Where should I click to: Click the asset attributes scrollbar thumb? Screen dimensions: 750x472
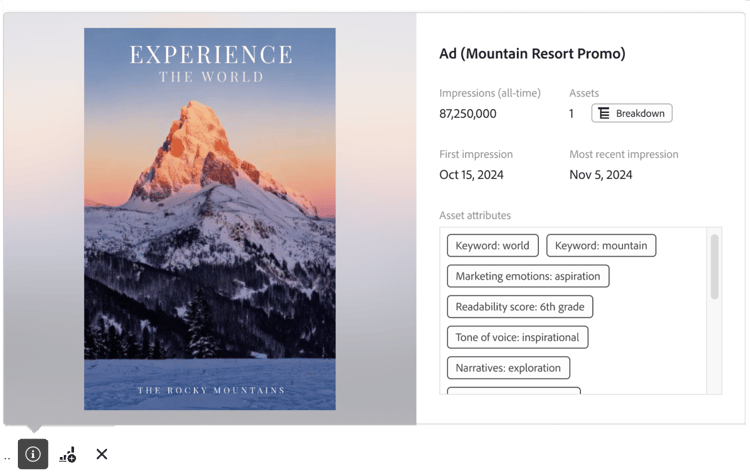tap(714, 267)
